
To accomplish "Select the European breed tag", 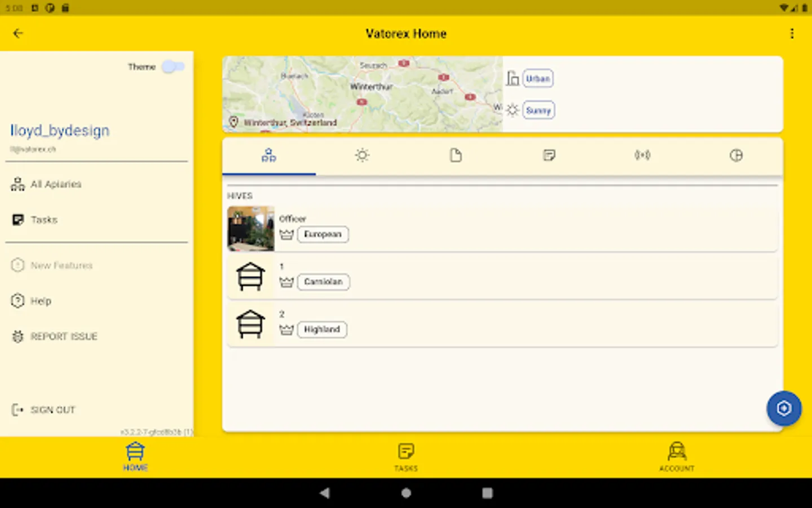I will pyautogui.click(x=323, y=234).
